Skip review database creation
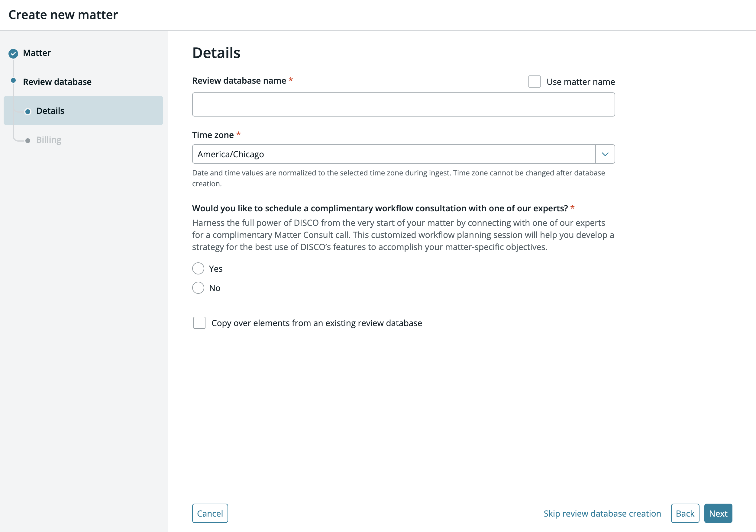This screenshot has height=532, width=756. click(x=602, y=514)
